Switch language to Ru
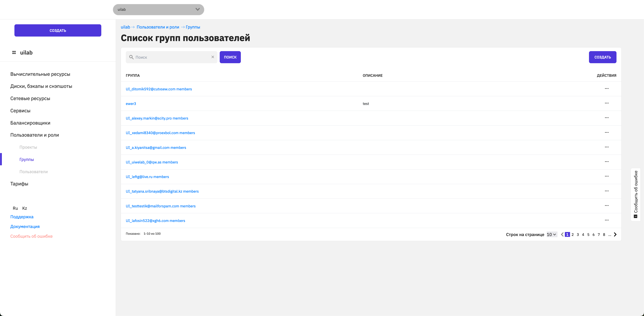 click(x=15, y=208)
